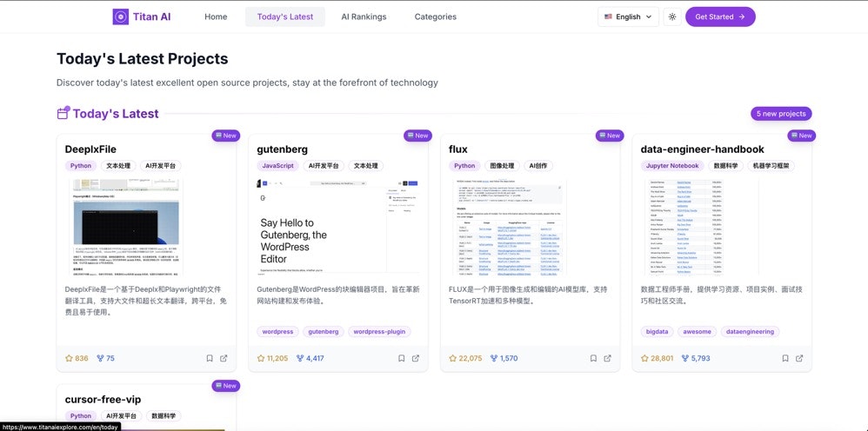The width and height of the screenshot is (868, 431).
Task: Click Python tag on cursor-free-vip card
Action: click(x=81, y=416)
